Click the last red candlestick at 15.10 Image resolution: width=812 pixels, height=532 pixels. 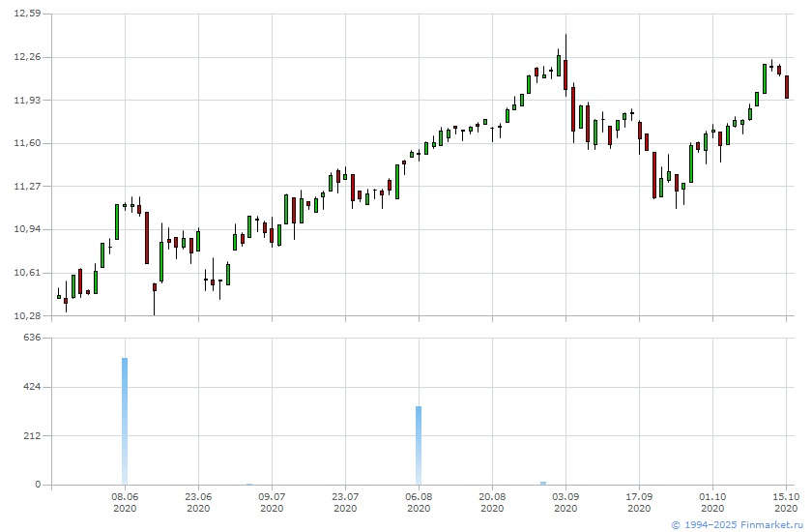pyautogui.click(x=787, y=87)
